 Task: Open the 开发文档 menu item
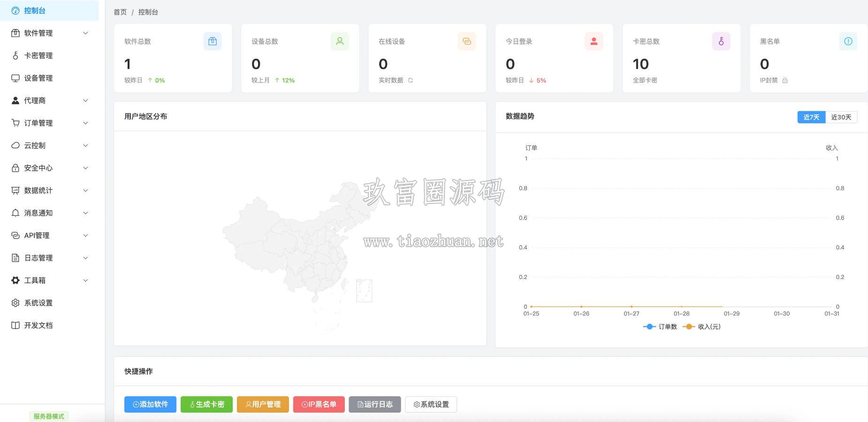coord(49,325)
